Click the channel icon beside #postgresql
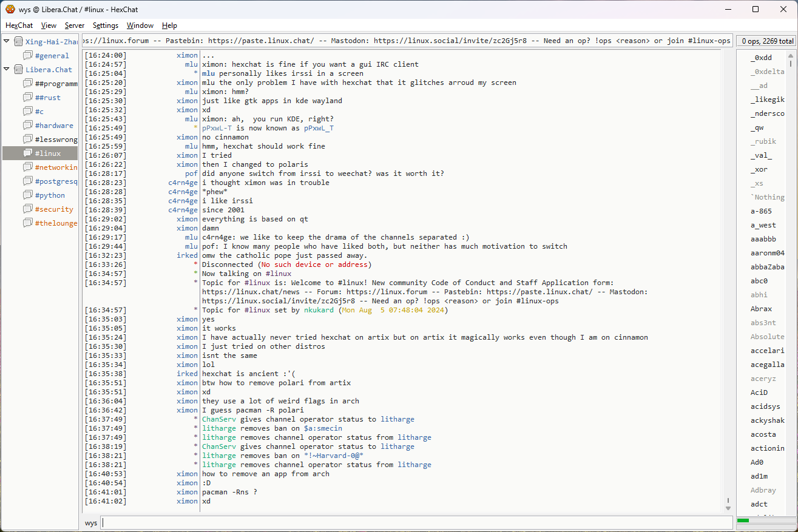The height and width of the screenshot is (532, 798). [x=28, y=181]
